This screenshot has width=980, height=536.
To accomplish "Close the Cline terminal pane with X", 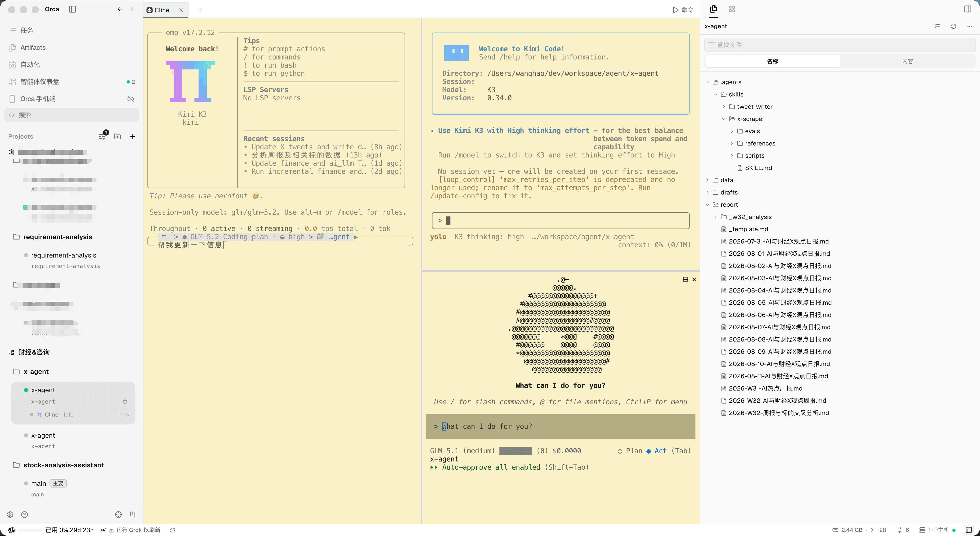I will [x=694, y=279].
